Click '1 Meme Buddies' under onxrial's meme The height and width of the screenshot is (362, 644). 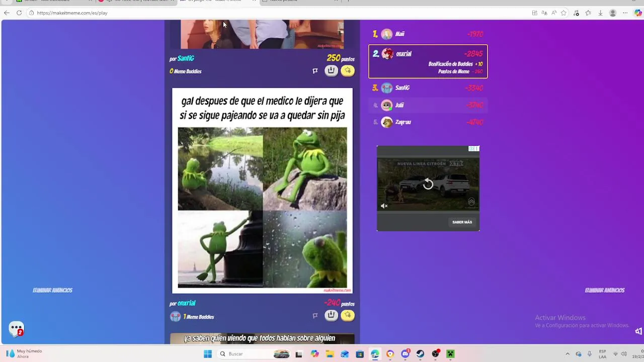(x=199, y=317)
